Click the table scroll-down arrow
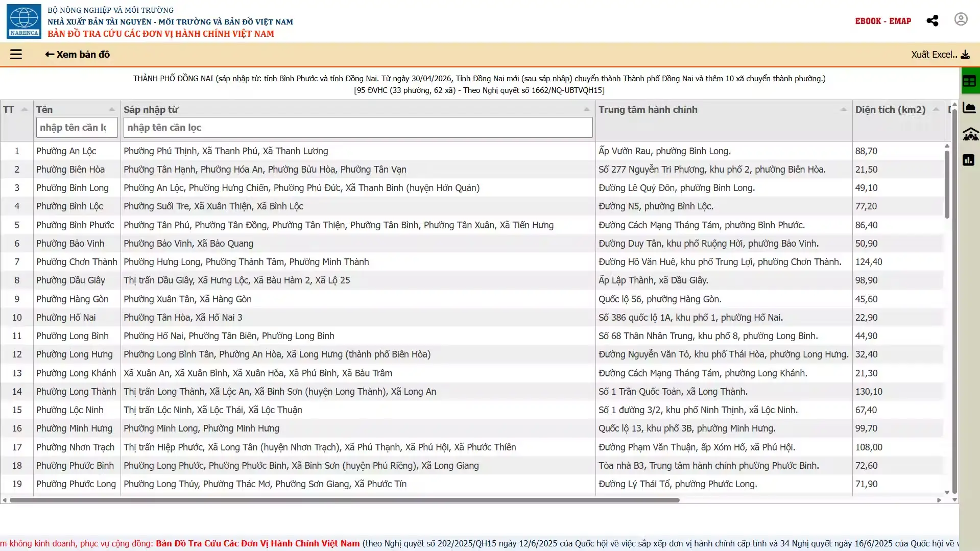This screenshot has width=980, height=551. (x=947, y=493)
